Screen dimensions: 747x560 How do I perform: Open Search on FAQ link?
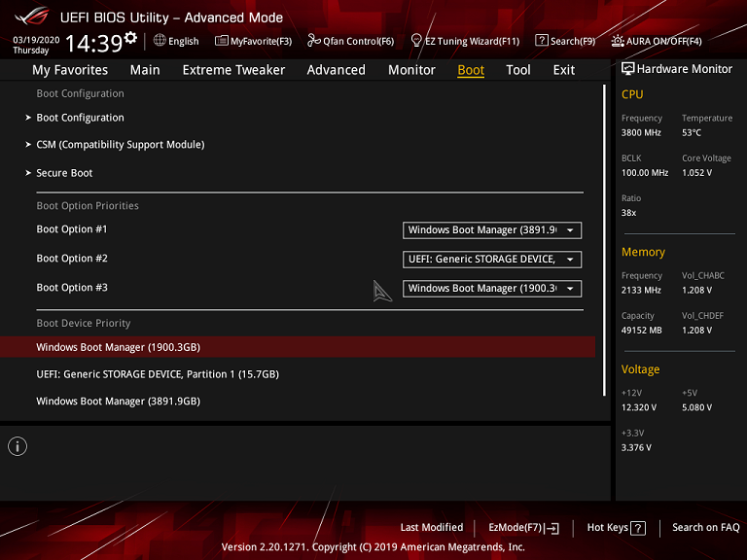click(705, 528)
